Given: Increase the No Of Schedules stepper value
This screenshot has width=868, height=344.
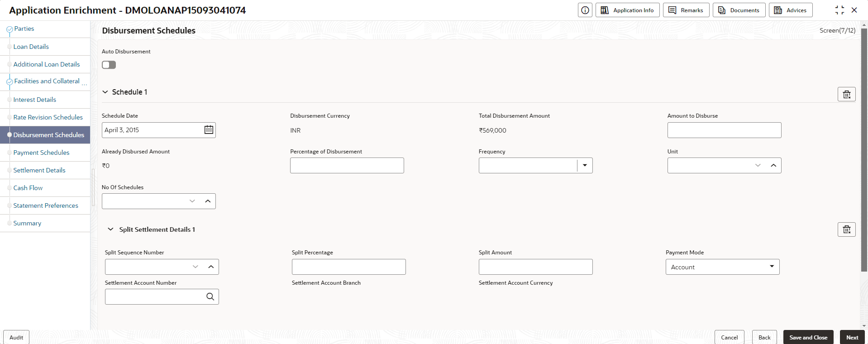Looking at the screenshot, I should [x=208, y=201].
